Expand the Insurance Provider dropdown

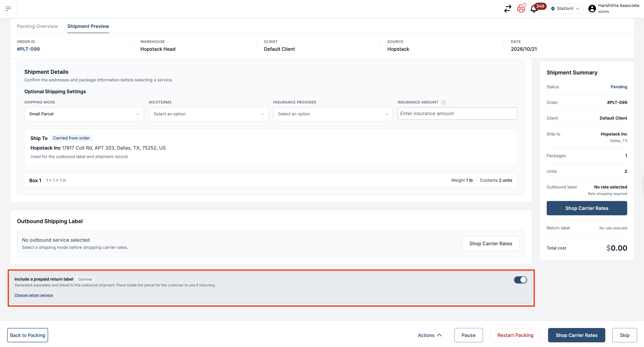[x=333, y=114]
